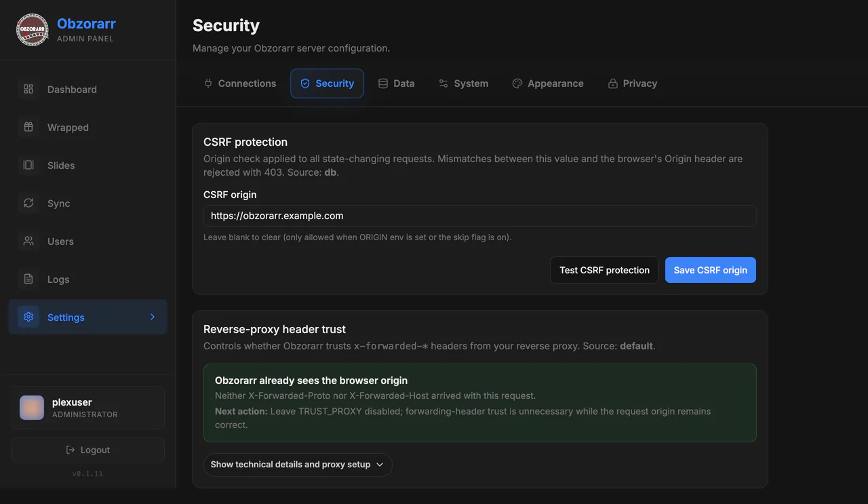Open Dashboard in the sidebar

(87, 89)
